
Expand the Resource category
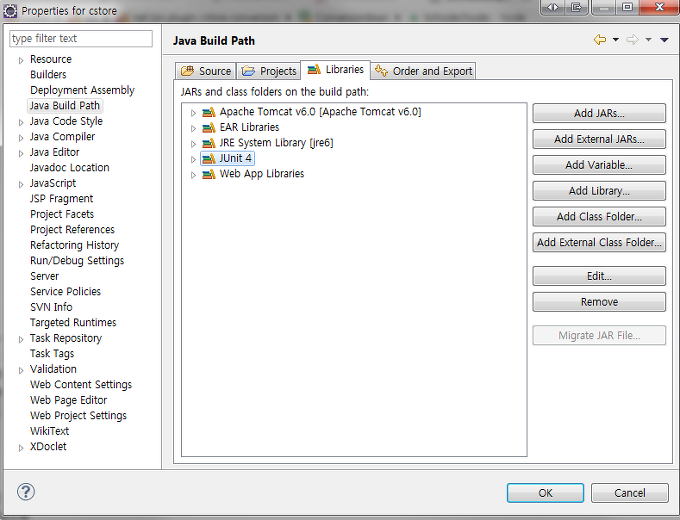(x=21, y=61)
